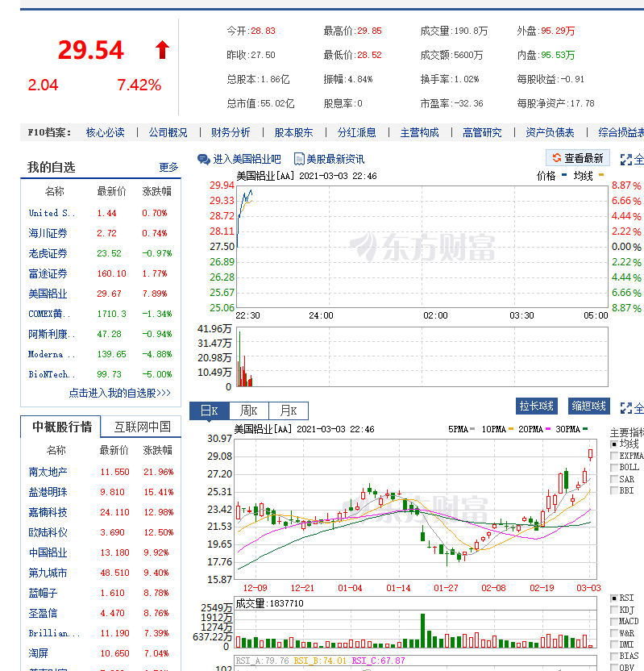The image size is (644, 671).
Task: Open United S.. in watchlist
Action: [52, 213]
